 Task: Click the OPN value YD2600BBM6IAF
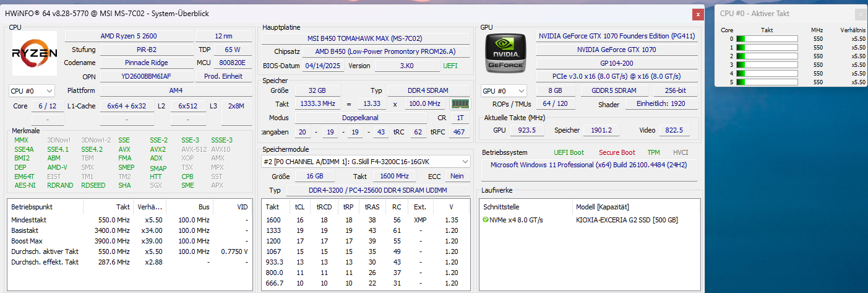(x=147, y=76)
